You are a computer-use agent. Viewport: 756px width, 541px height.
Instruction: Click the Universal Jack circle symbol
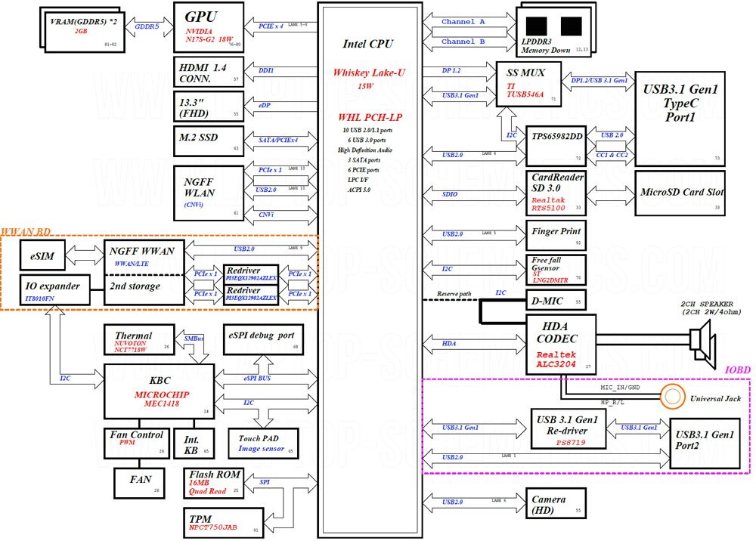673,397
